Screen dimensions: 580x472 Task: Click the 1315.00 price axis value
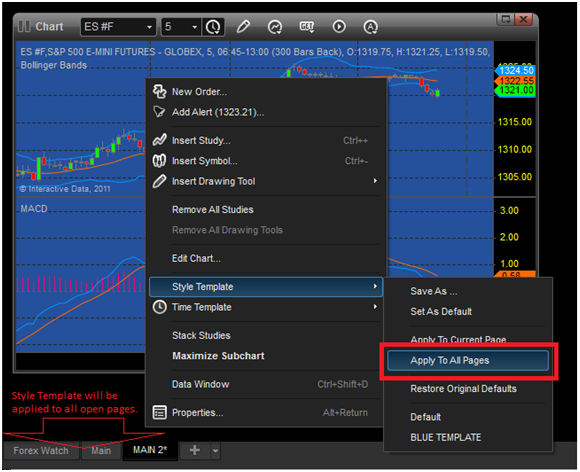tap(515, 122)
